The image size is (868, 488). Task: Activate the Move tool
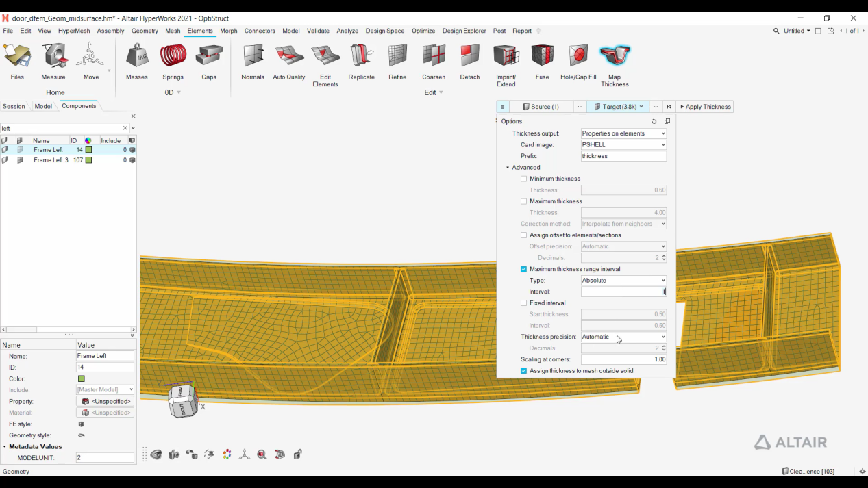90,62
